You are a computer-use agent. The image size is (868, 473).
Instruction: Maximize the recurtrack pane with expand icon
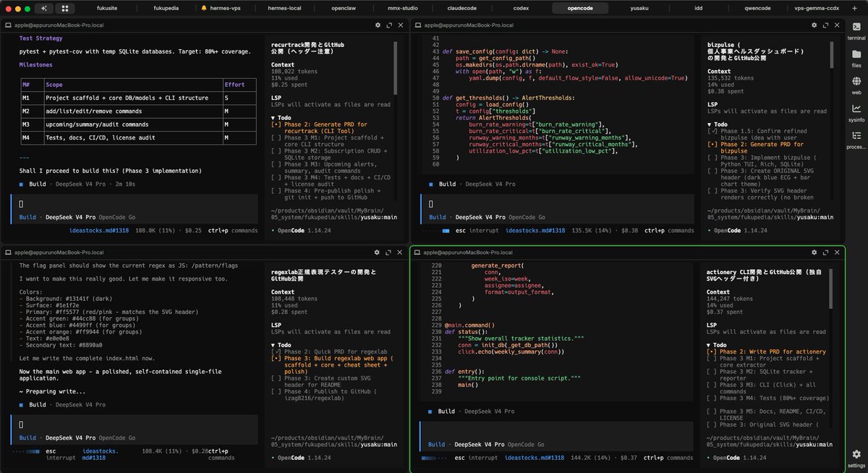[x=389, y=25]
